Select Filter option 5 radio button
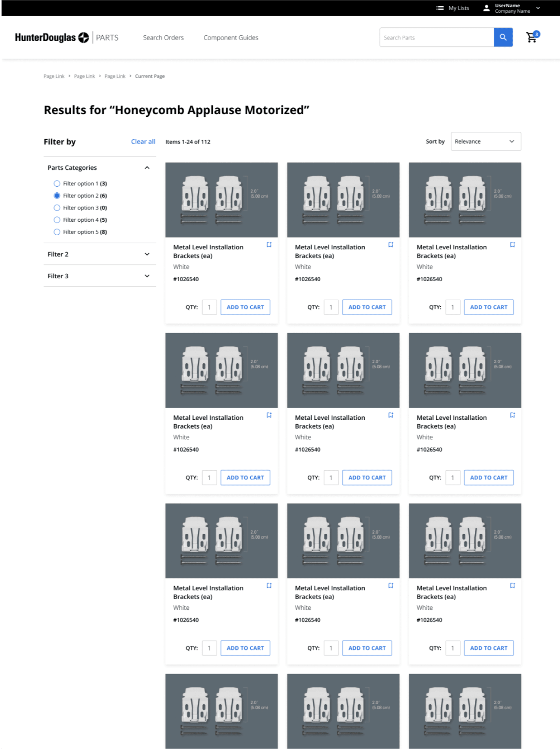 point(57,232)
